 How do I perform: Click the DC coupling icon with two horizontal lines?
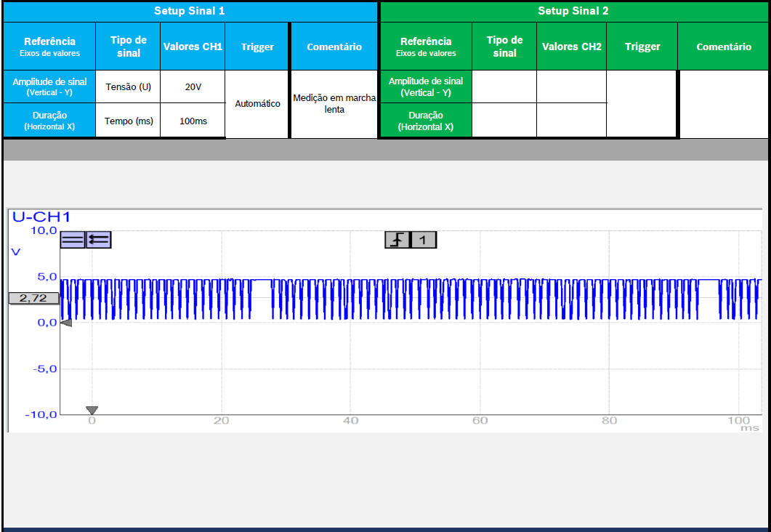(72, 240)
